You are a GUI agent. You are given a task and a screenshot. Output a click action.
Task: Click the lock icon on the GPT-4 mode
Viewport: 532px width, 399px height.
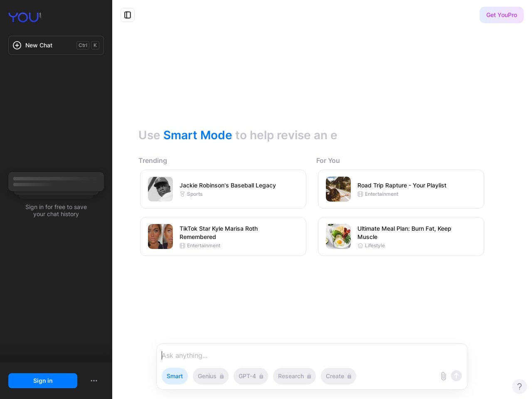[x=261, y=376]
